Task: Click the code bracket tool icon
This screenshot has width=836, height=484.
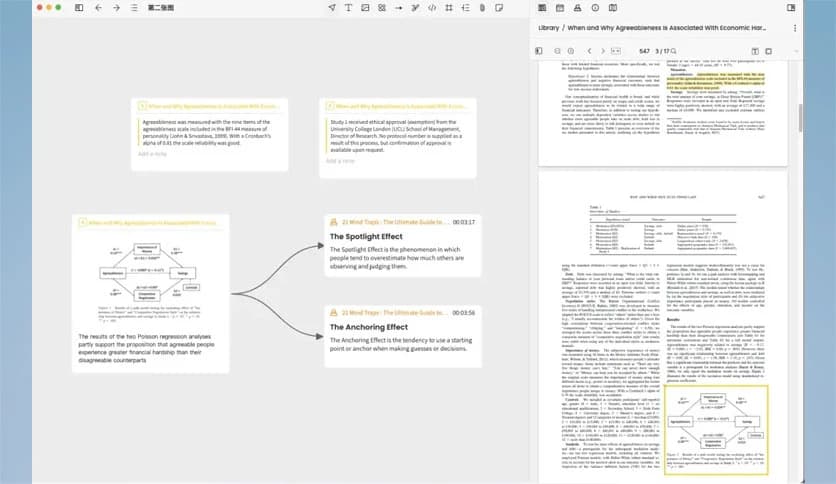Action: coord(432,7)
